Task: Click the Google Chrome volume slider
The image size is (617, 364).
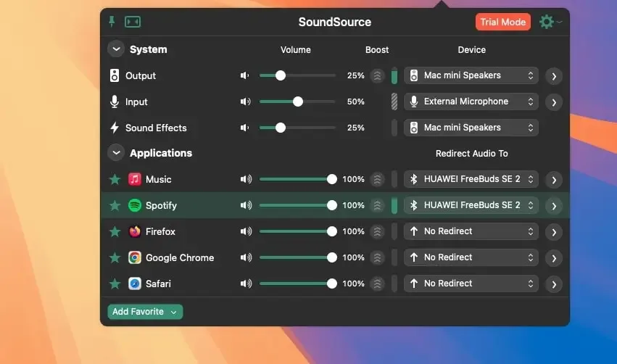Action: click(x=298, y=257)
